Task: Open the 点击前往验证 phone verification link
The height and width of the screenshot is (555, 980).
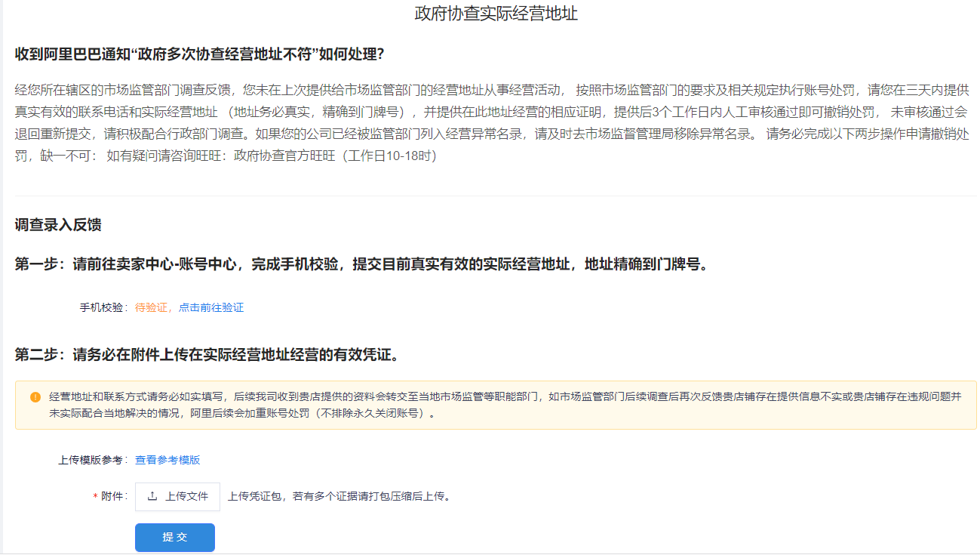Action: pos(211,308)
